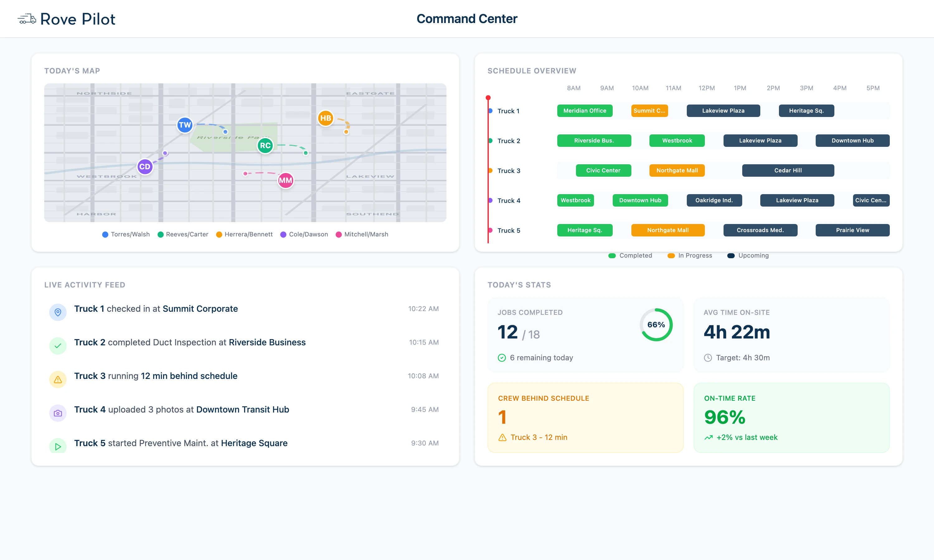Viewport: 934px width, 560px height.
Task: Click Truck 3 warning triangle feed icon
Action: (x=58, y=379)
